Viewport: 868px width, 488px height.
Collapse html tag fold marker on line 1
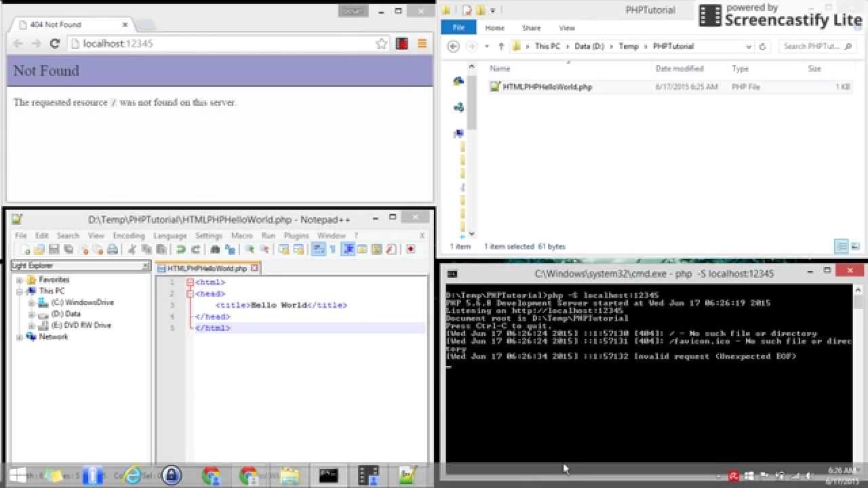point(191,283)
